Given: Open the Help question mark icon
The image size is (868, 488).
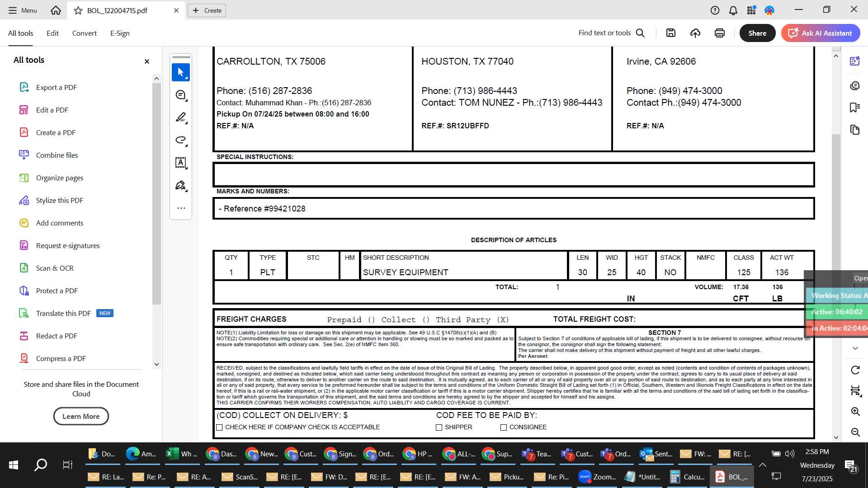Looking at the screenshot, I should coord(715,10).
